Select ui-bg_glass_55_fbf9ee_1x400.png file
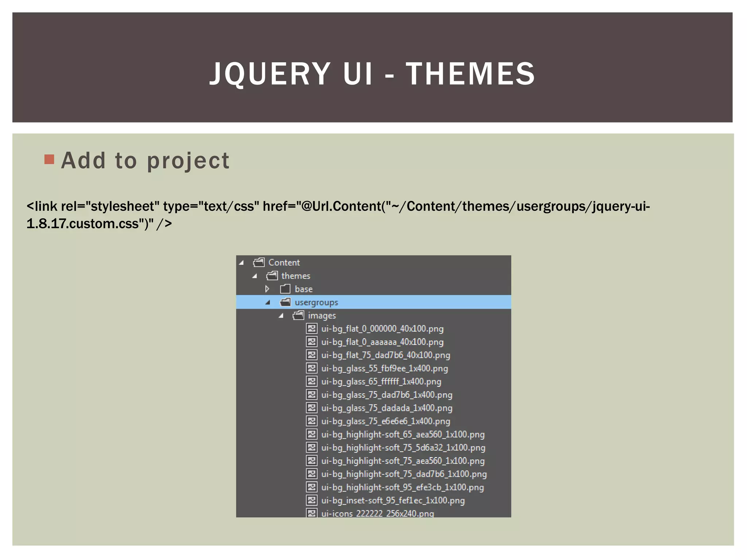This screenshot has width=747, height=560. point(384,368)
